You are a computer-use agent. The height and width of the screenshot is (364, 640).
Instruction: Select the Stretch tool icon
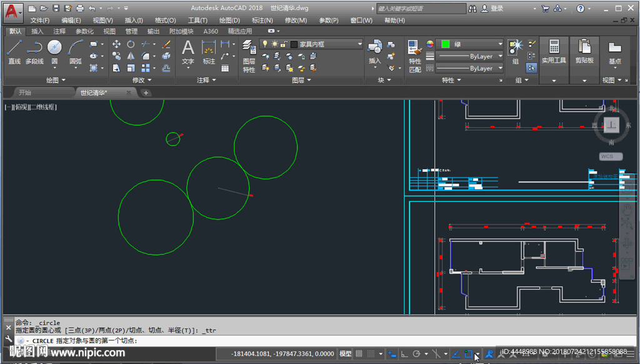(116, 67)
